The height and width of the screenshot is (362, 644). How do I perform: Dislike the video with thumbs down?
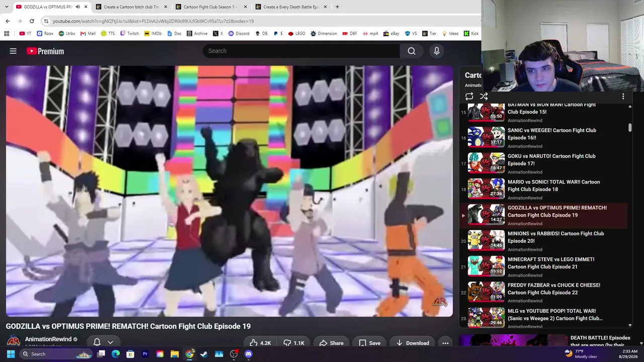tap(294, 343)
